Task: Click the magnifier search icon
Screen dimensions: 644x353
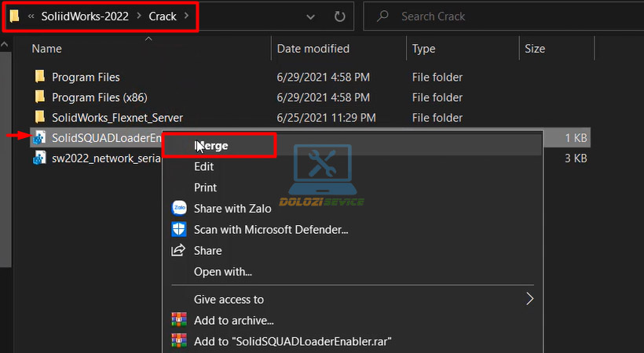Action: point(382,16)
